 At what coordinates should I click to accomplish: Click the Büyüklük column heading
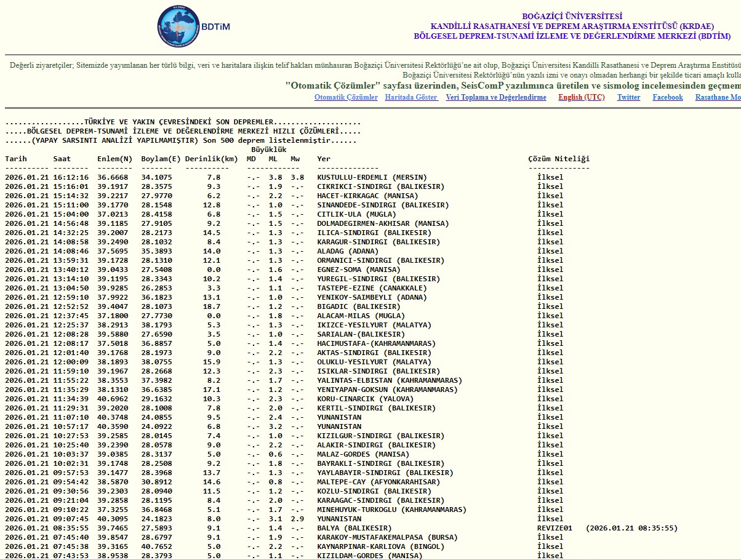pos(269,150)
